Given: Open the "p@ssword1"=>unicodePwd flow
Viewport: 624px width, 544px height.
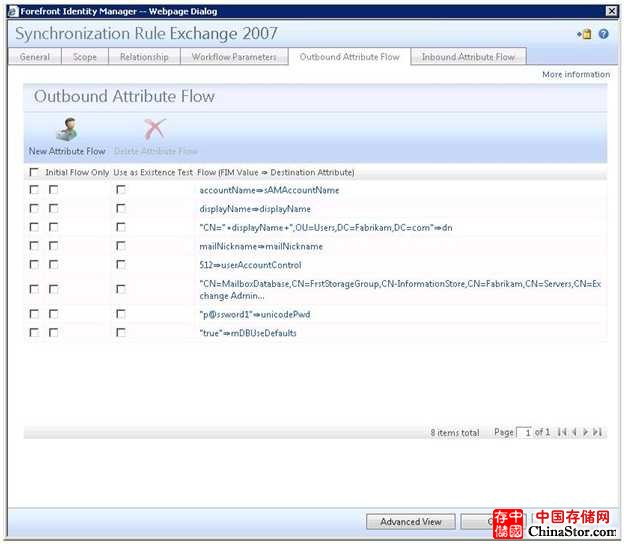Looking at the screenshot, I should coord(255,314).
